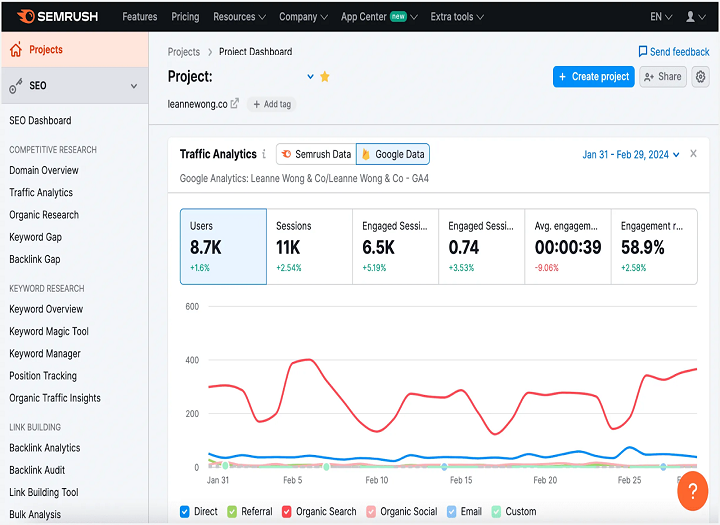Toggle the Organic Search checkbox

click(287, 511)
